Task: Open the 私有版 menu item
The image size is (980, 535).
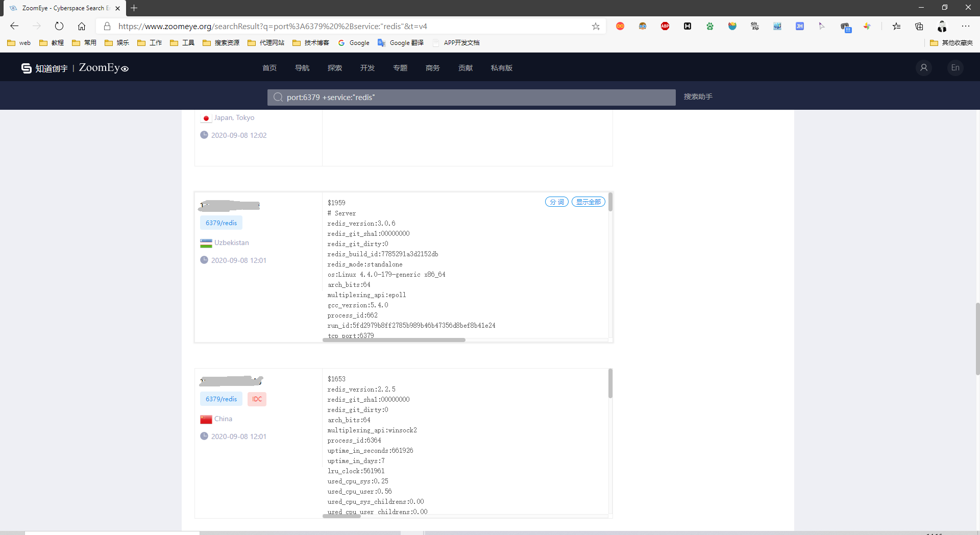Action: (x=502, y=68)
